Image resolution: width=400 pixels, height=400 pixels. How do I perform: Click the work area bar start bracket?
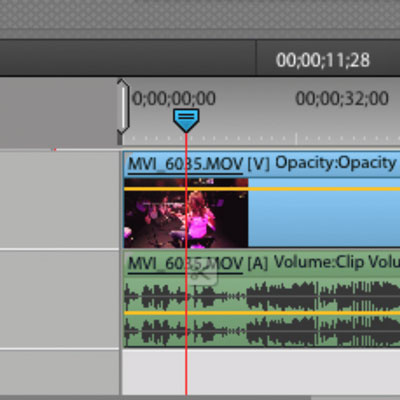click(x=123, y=107)
